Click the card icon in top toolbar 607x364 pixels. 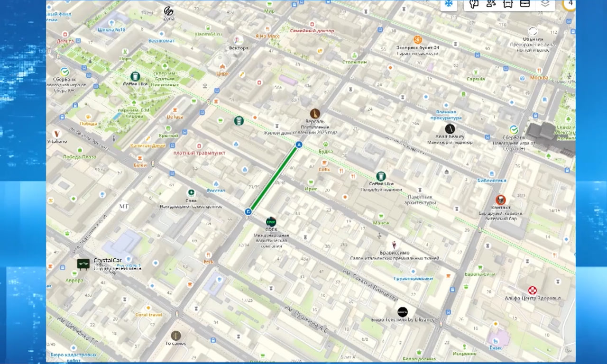coord(524,4)
